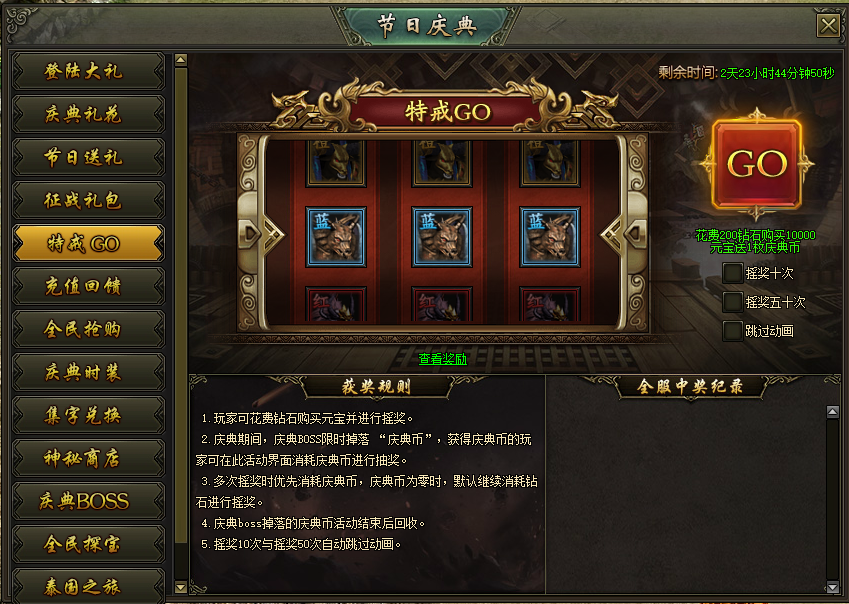Screen dimensions: 849x604
Task: Click the blue 蓝 boss icon in right reel
Action: click(x=550, y=237)
